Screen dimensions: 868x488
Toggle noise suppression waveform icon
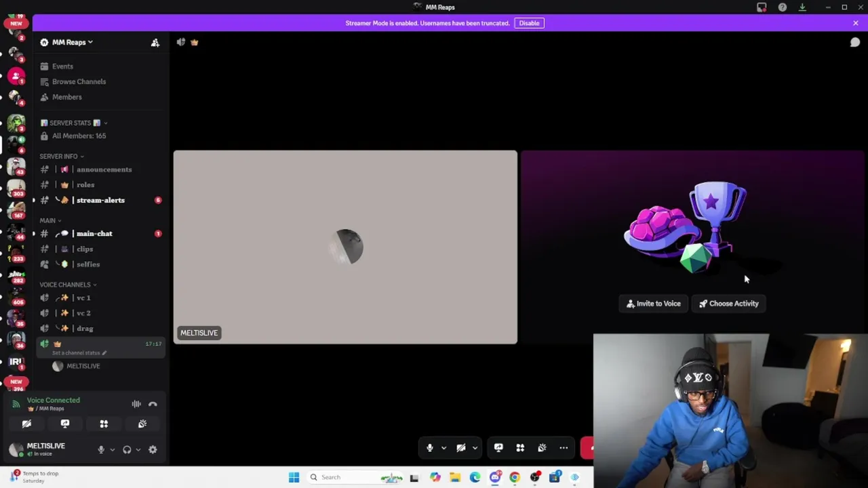[x=136, y=404]
